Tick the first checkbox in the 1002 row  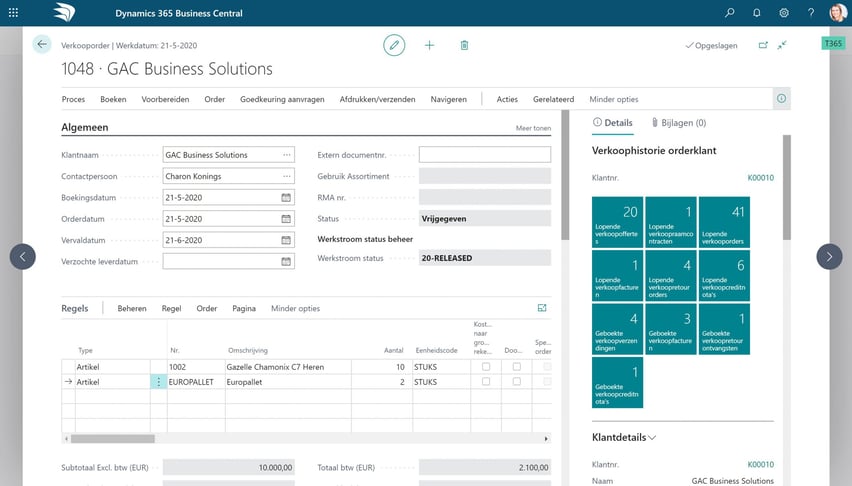[486, 367]
